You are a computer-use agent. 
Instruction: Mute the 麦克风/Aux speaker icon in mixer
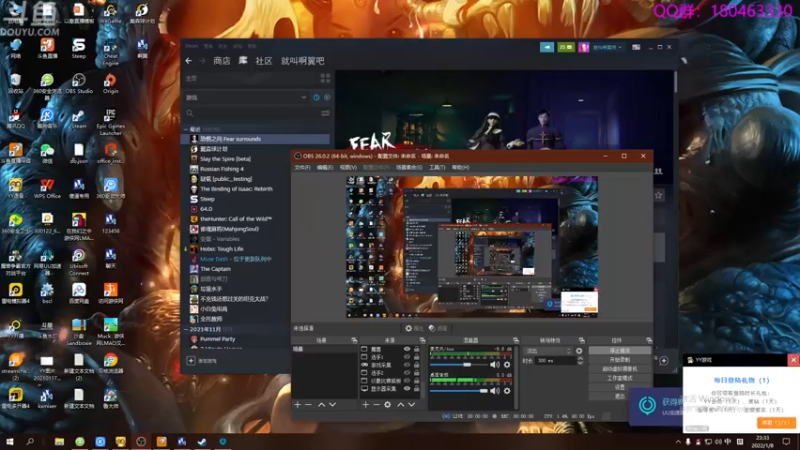[494, 365]
